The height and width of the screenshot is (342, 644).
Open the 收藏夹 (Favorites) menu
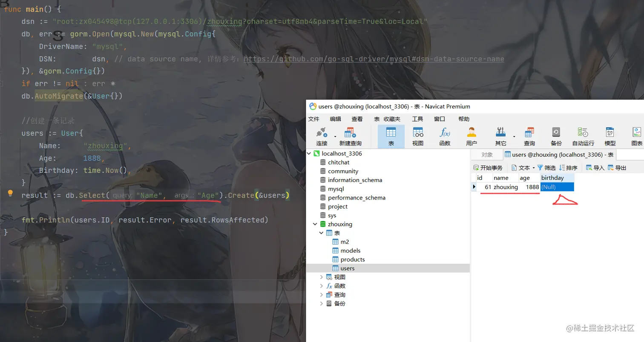pos(392,119)
